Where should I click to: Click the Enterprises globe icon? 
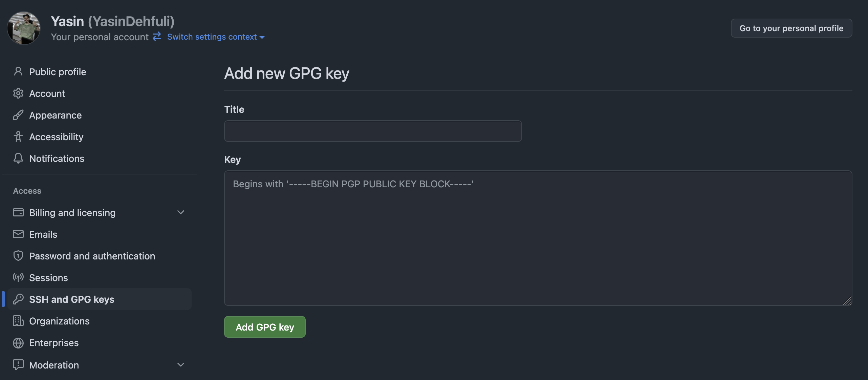click(18, 343)
